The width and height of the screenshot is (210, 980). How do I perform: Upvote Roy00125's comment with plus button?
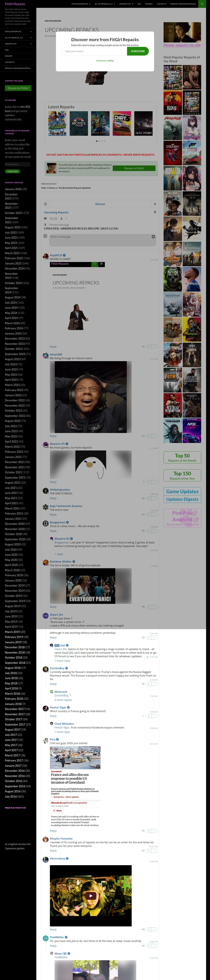click(x=149, y=347)
